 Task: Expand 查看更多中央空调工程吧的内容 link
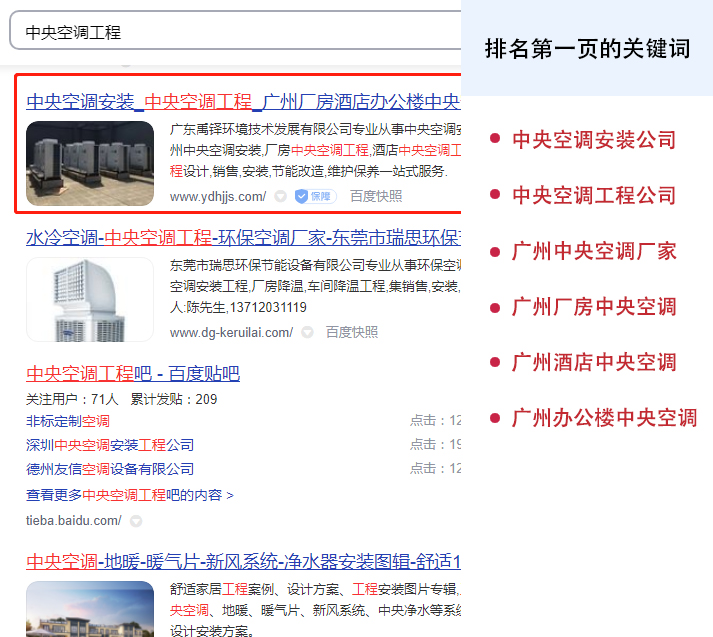[x=130, y=495]
